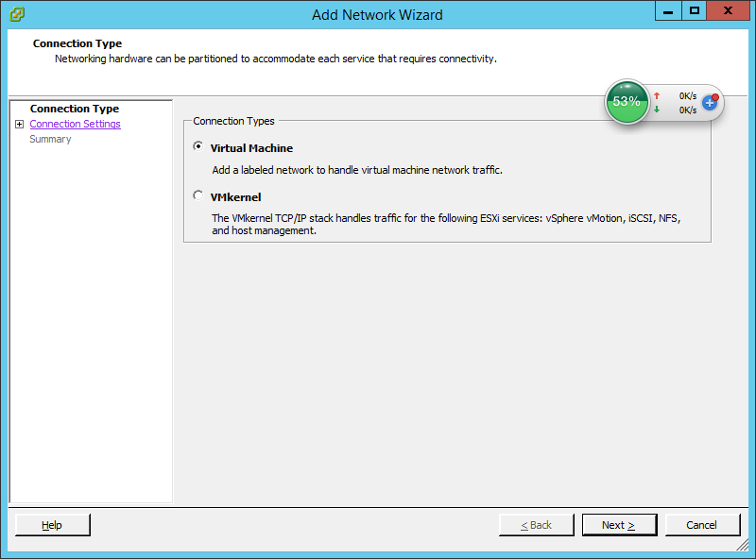
Task: Click the Back button
Action: (x=536, y=525)
